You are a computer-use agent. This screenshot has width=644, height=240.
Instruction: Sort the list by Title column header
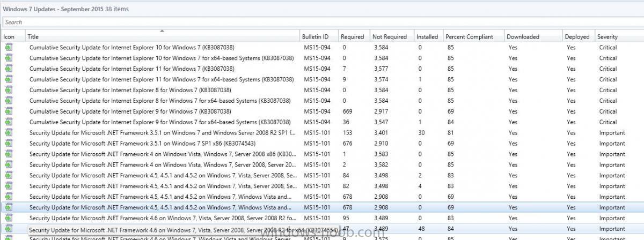[163, 36]
